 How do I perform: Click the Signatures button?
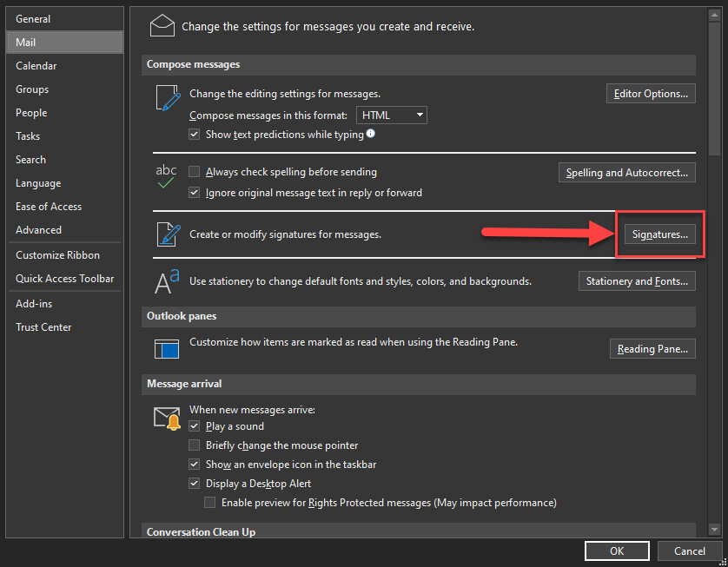pos(659,234)
